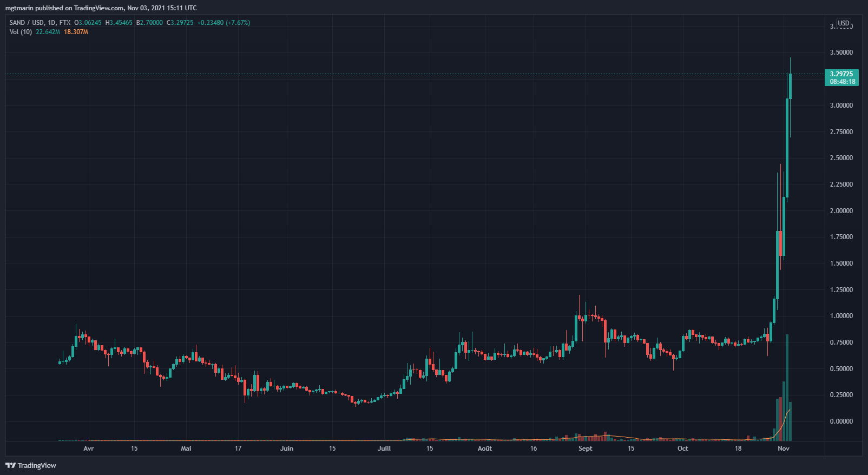Open the USD currency selector on the price axis
This screenshot has width=868, height=475.
tap(843, 23)
